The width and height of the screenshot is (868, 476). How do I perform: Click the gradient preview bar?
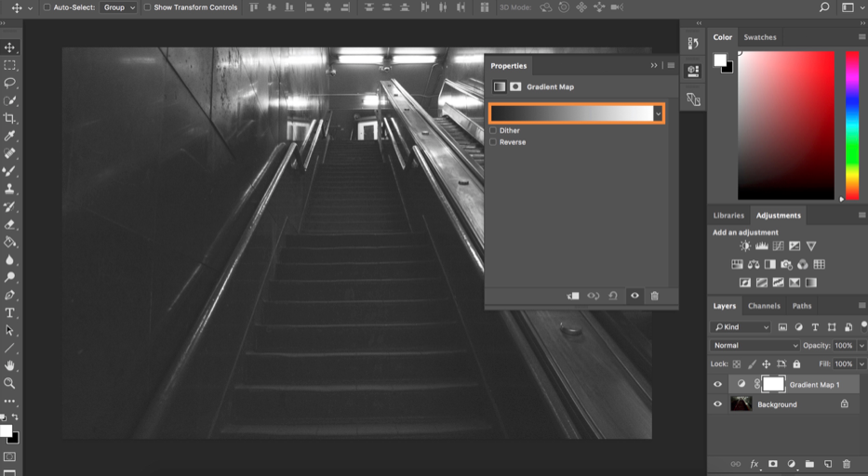pos(572,113)
